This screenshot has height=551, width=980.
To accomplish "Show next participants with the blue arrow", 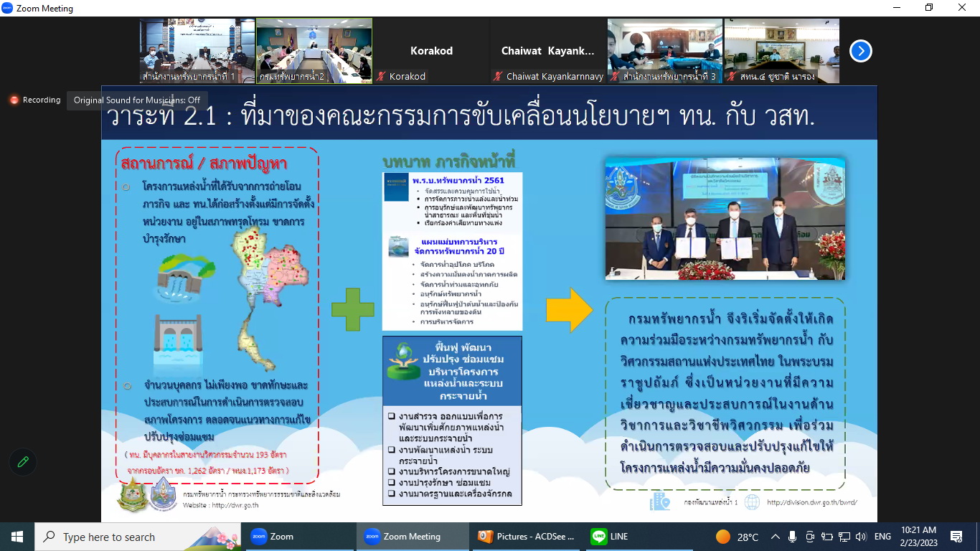I will point(860,51).
